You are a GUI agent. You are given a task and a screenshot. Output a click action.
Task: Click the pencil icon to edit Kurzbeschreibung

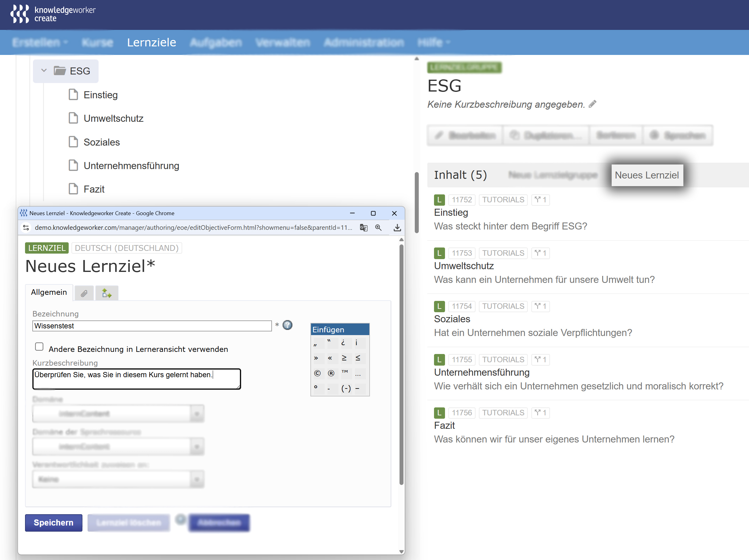coord(592,104)
